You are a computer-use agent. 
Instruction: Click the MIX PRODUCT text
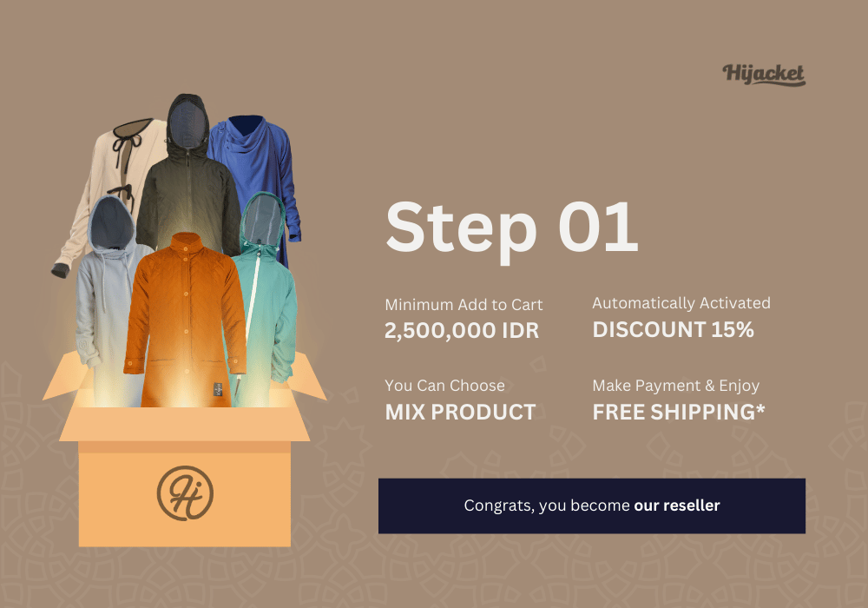(x=461, y=412)
